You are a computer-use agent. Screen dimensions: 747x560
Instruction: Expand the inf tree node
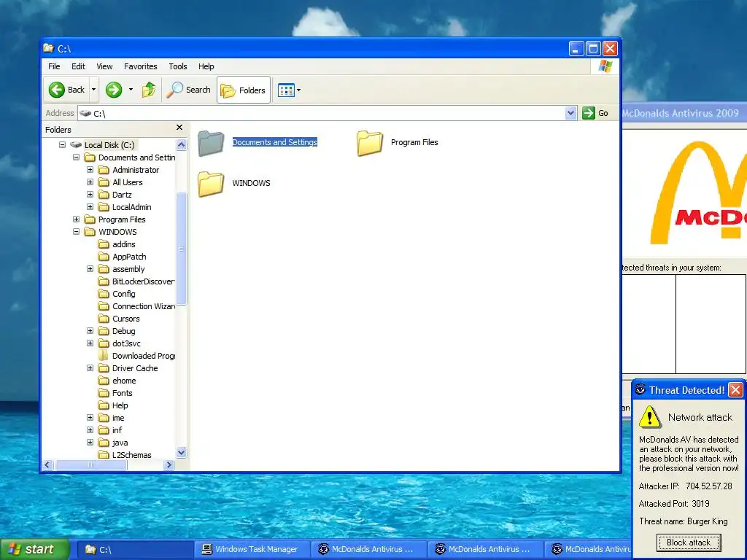(x=90, y=429)
